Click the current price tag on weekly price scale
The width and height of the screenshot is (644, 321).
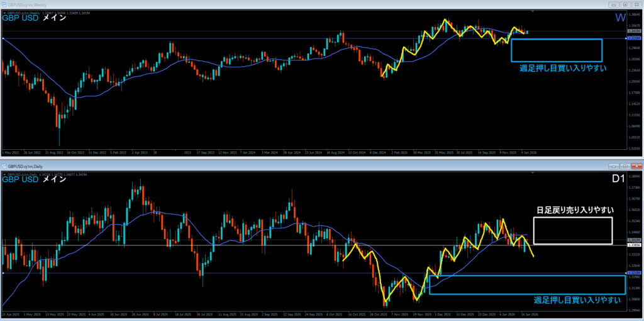[634, 31]
